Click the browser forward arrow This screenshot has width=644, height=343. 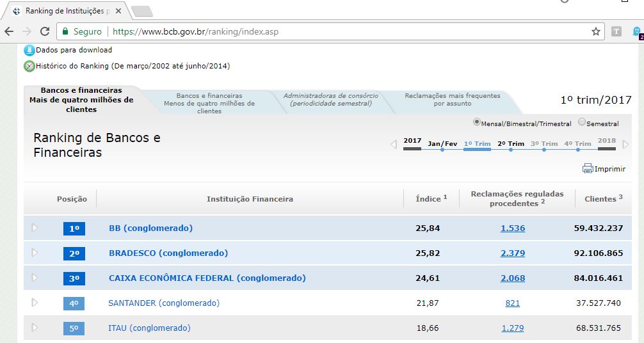pos(27,31)
